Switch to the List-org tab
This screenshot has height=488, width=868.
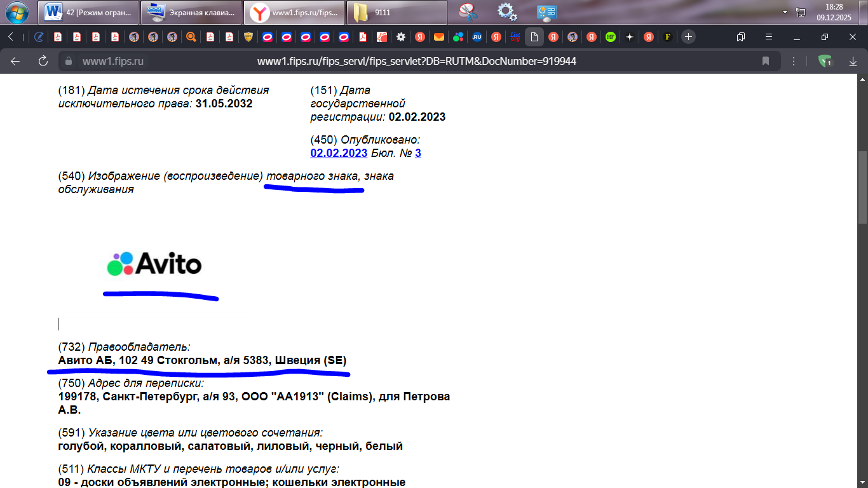pyautogui.click(x=515, y=37)
